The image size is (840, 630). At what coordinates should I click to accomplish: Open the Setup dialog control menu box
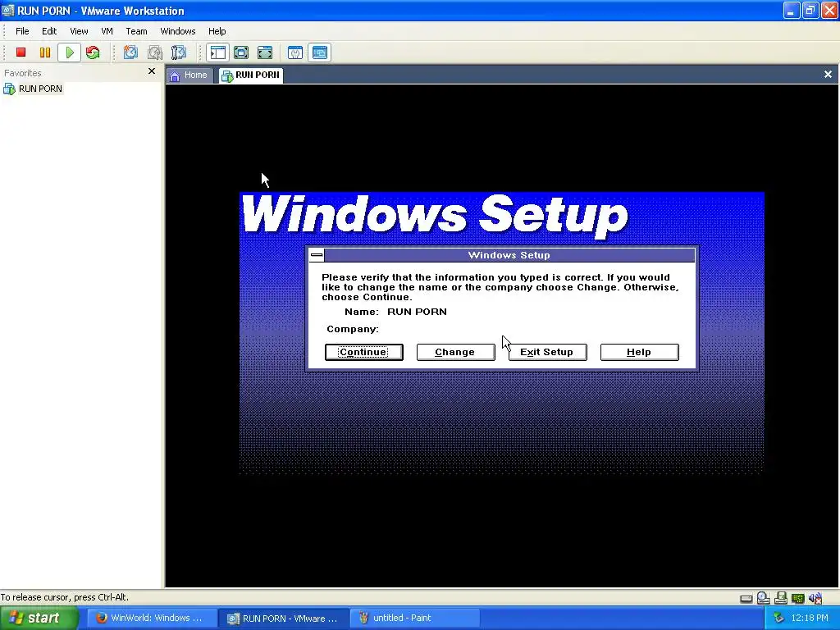coord(317,255)
